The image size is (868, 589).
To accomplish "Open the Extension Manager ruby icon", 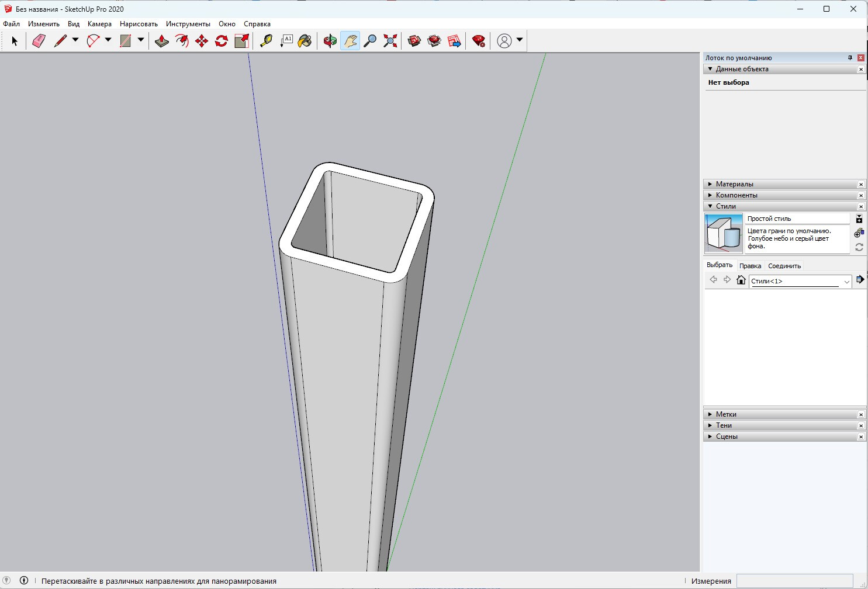I will click(x=479, y=41).
